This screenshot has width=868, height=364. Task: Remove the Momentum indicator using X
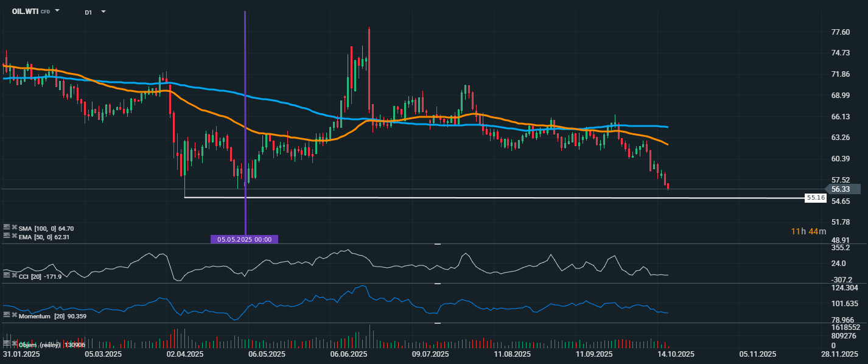point(14,315)
